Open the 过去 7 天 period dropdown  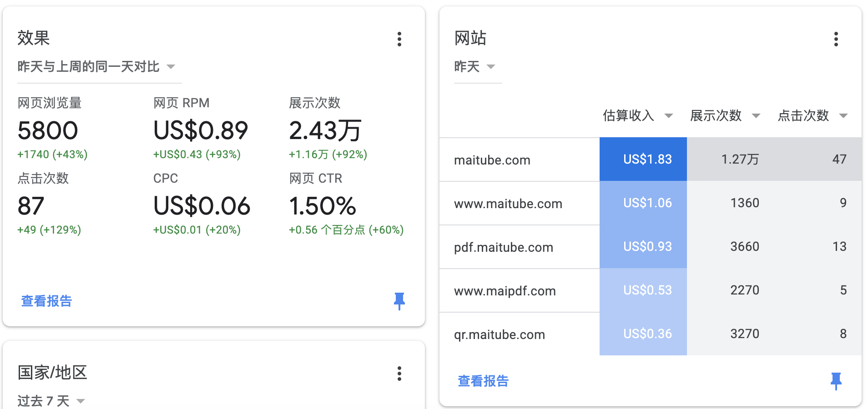pyautogui.click(x=51, y=401)
